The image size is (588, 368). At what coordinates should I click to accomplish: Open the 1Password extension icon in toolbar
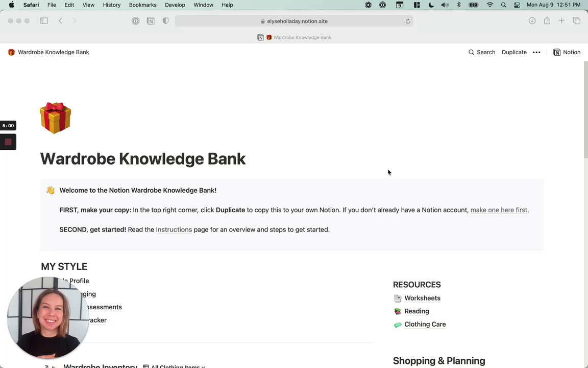(135, 21)
